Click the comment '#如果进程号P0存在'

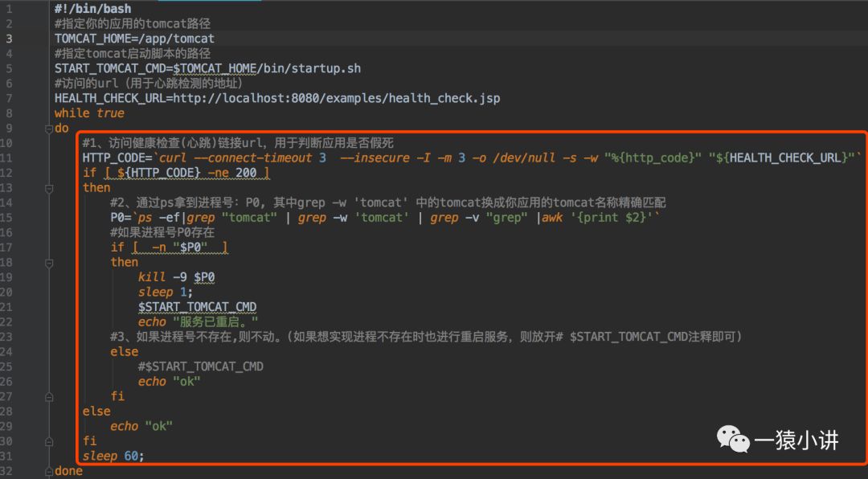coord(162,233)
